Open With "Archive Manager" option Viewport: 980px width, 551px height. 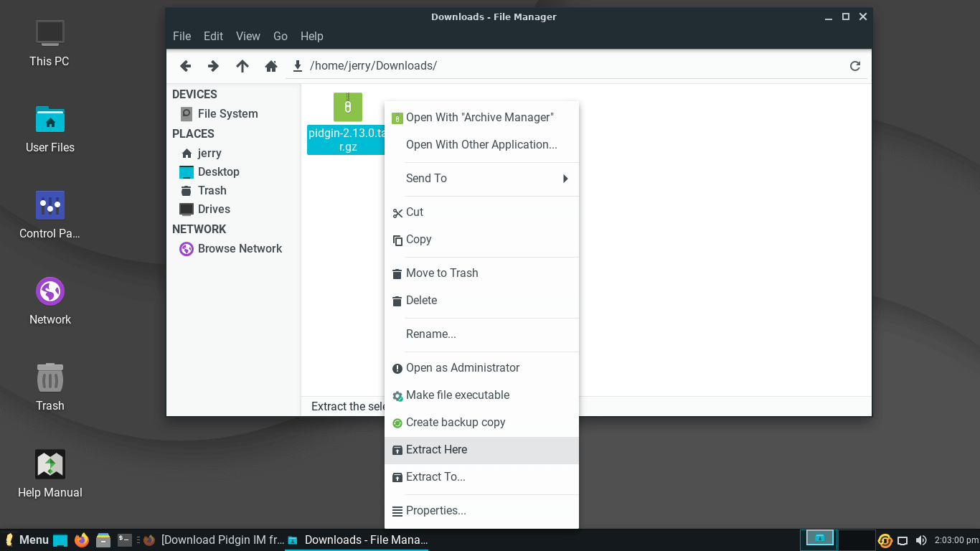tap(479, 118)
